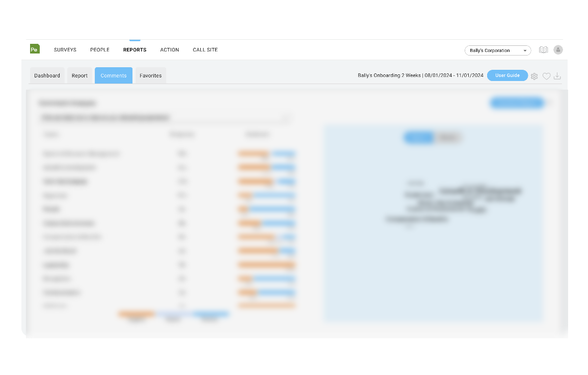Add report to favorites with heart icon
The width and height of the screenshot is (588, 375).
tap(546, 76)
